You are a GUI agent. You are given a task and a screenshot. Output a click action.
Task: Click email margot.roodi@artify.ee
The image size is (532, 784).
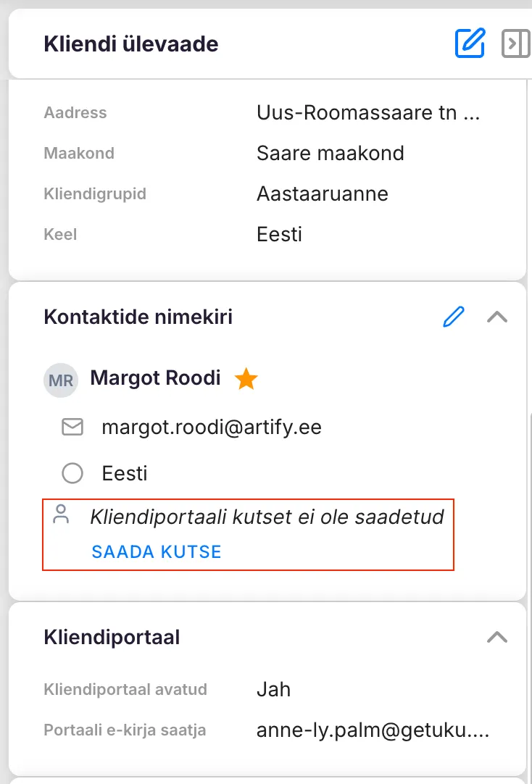click(x=212, y=428)
